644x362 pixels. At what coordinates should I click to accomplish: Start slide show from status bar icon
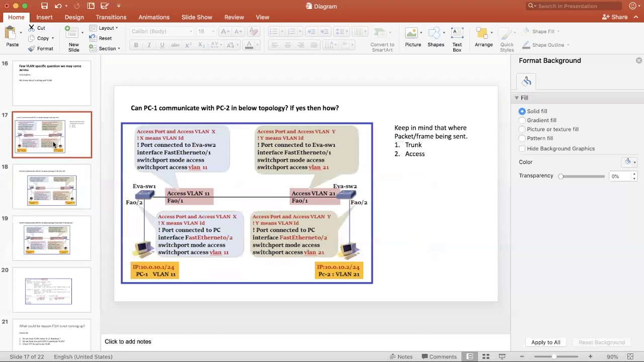pyautogui.click(x=502, y=356)
